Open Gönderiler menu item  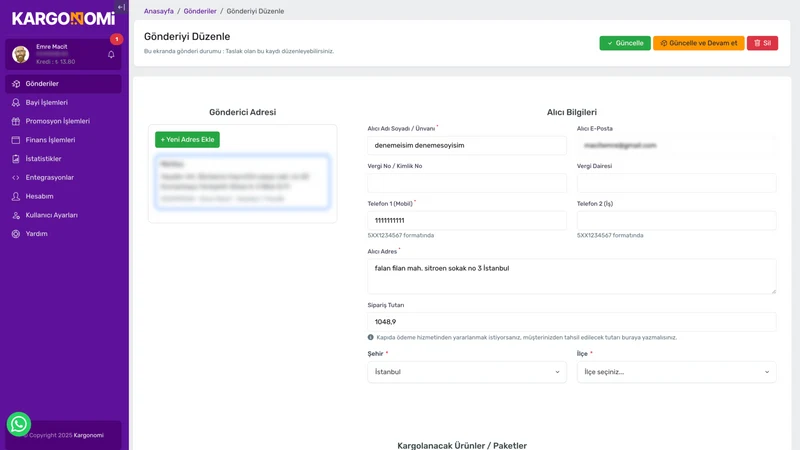pyautogui.click(x=63, y=84)
